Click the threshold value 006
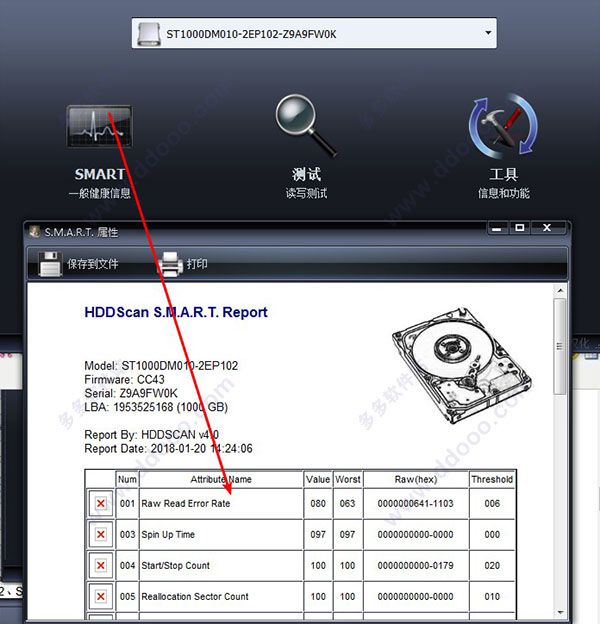The image size is (600, 624). click(492, 503)
